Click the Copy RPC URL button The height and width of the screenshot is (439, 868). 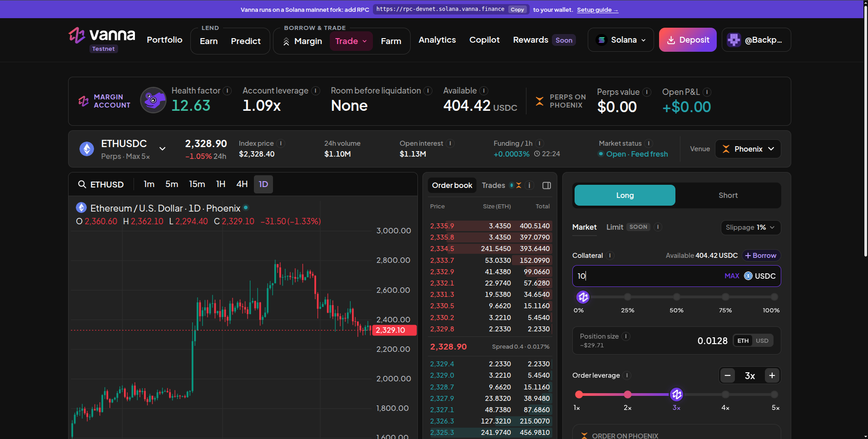point(517,10)
